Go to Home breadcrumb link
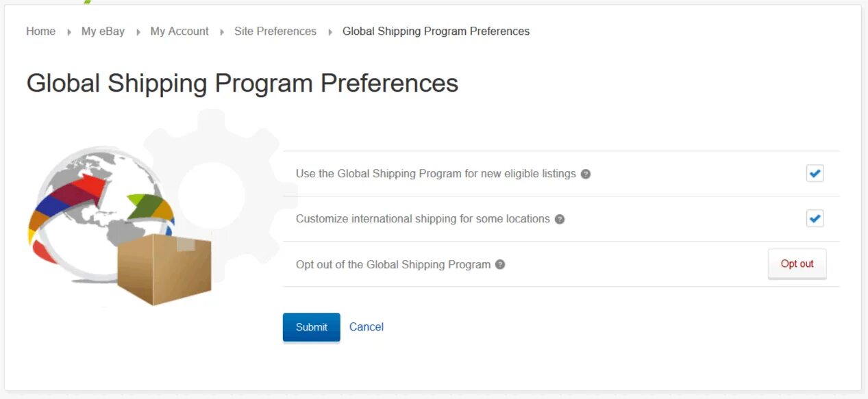 pos(41,31)
